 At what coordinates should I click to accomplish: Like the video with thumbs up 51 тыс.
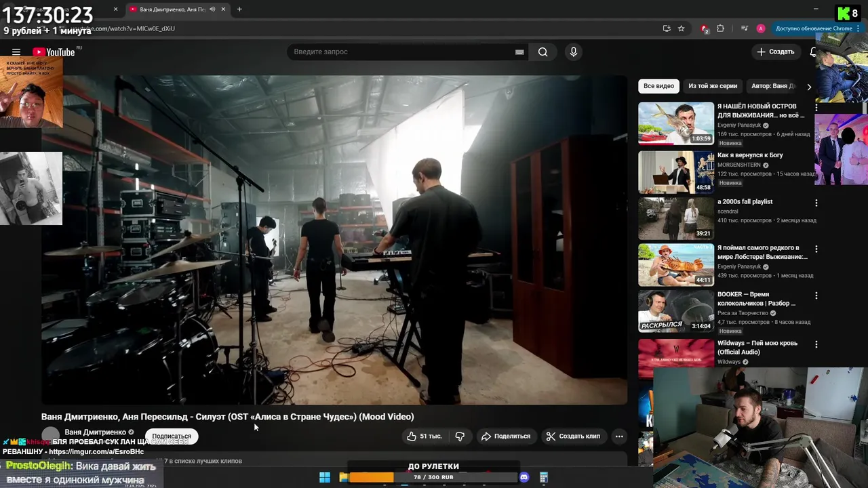coord(424,436)
